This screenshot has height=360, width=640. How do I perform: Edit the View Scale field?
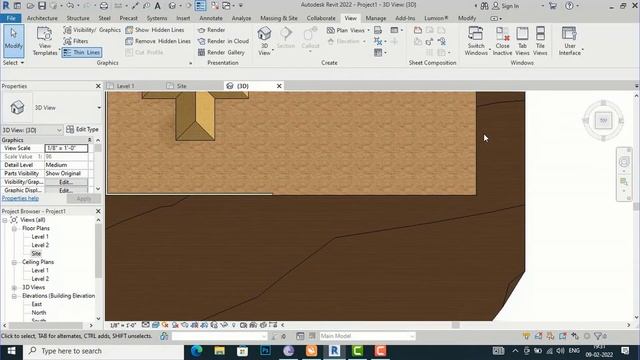[x=66, y=148]
